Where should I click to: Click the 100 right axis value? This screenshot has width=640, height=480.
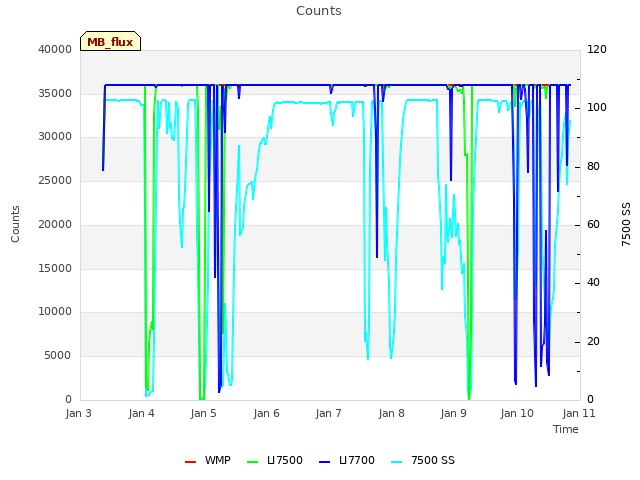597,107
